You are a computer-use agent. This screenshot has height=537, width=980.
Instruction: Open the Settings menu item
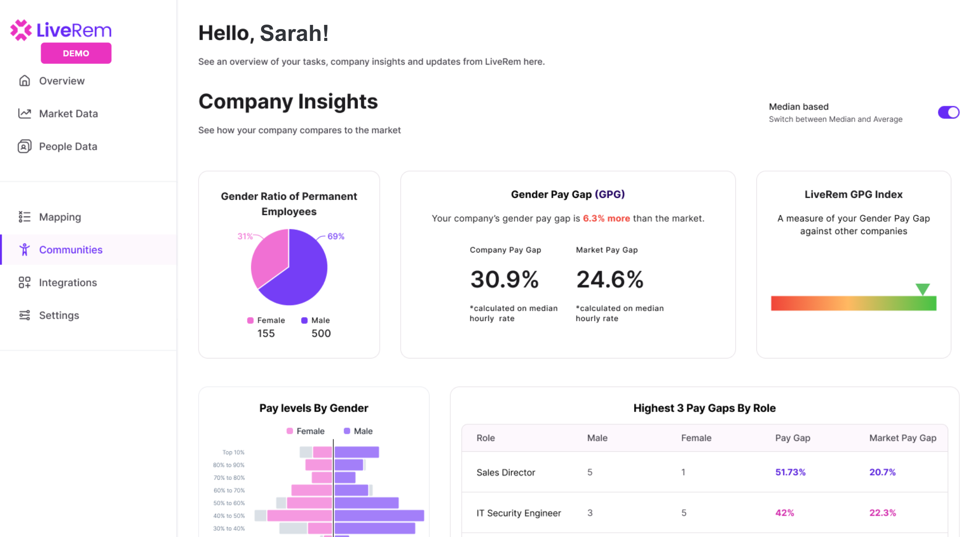click(x=59, y=315)
